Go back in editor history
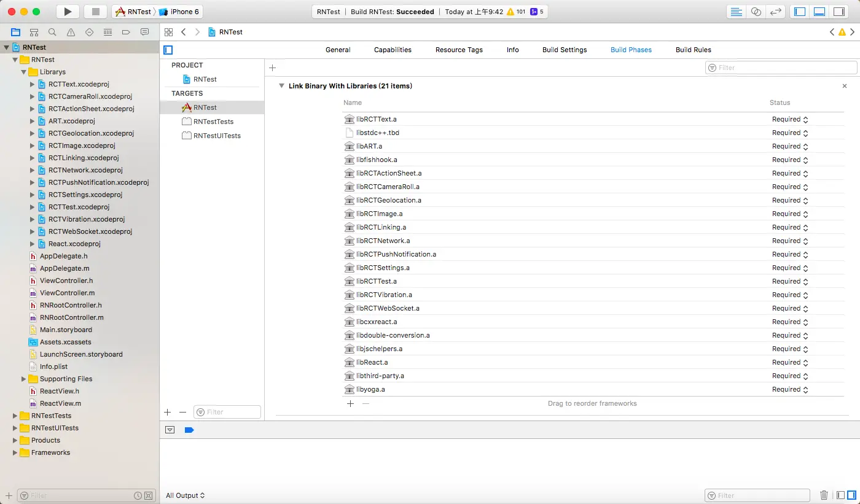860x504 pixels. 183,32
